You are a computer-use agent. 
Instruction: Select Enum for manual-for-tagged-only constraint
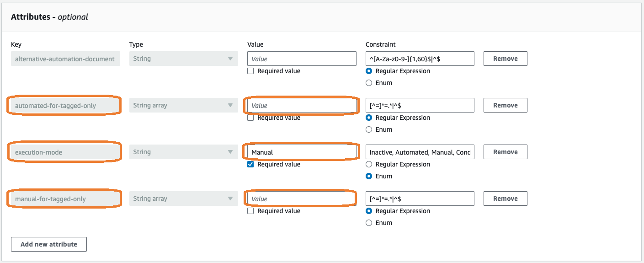369,223
